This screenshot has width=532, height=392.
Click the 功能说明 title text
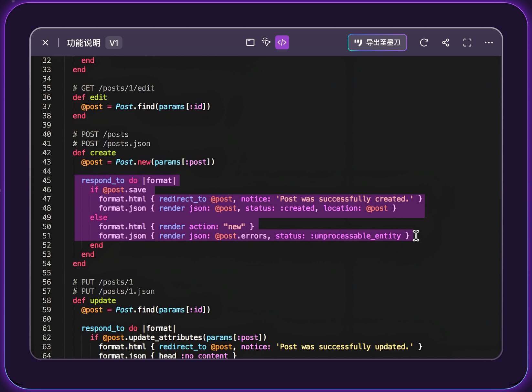(83, 43)
